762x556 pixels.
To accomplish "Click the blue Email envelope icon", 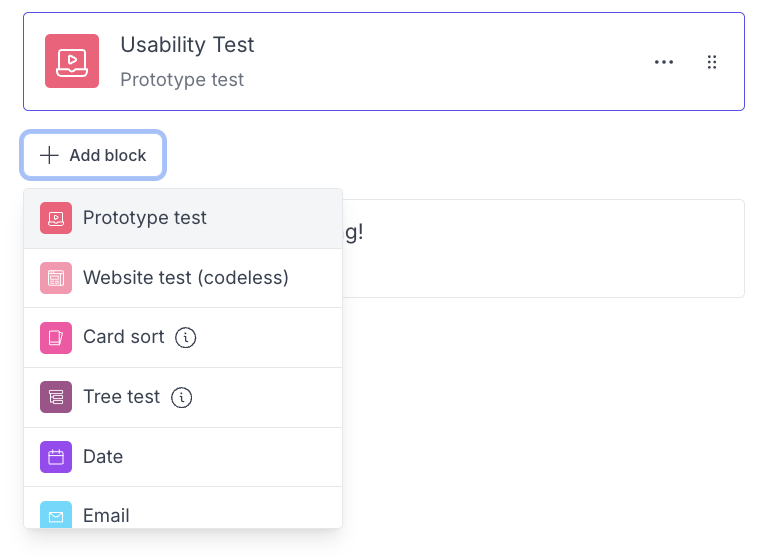I will point(56,515).
